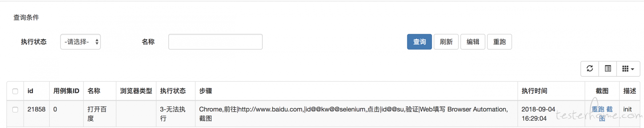Focus the 名称 text input field
This screenshot has width=644, height=128.
(x=215, y=42)
